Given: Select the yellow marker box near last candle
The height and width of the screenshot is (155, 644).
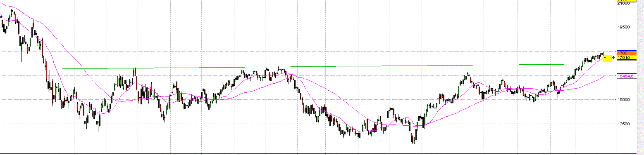Looking at the screenshot, I should click(x=607, y=58).
